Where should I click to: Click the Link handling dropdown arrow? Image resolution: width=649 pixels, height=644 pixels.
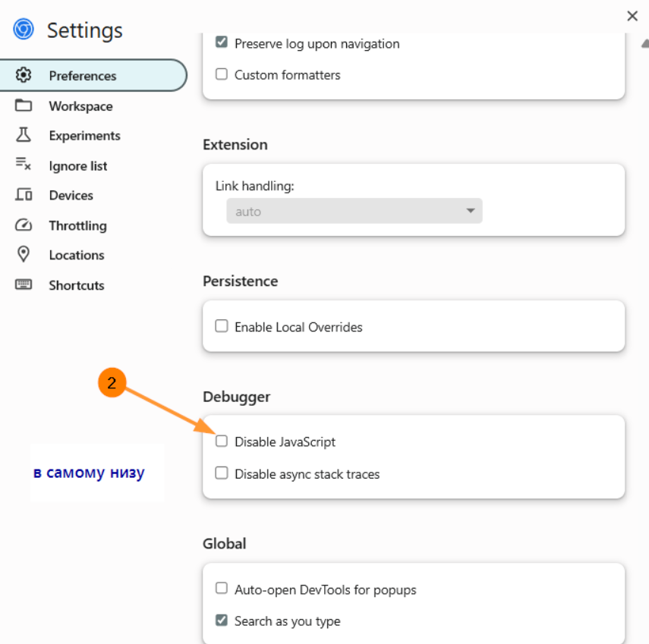[470, 211]
